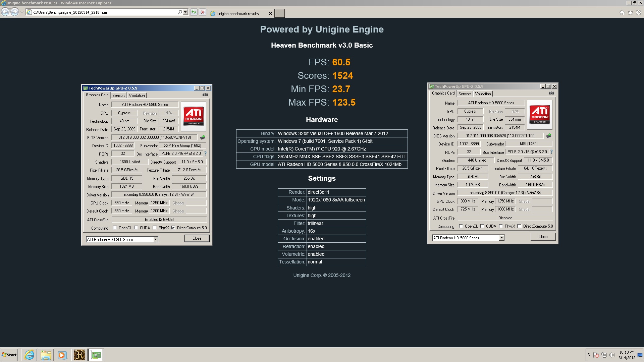Click the Action Center flag tray icon
Viewport: 644px width, 362px height.
click(x=596, y=355)
